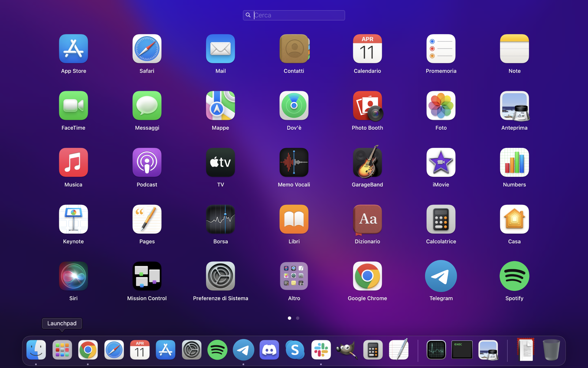Open Mission Control

point(147,276)
